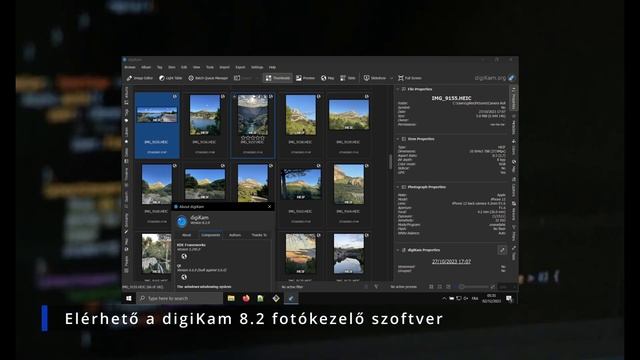640x360 pixels.
Task: Open the Item menu
Action: [172, 67]
